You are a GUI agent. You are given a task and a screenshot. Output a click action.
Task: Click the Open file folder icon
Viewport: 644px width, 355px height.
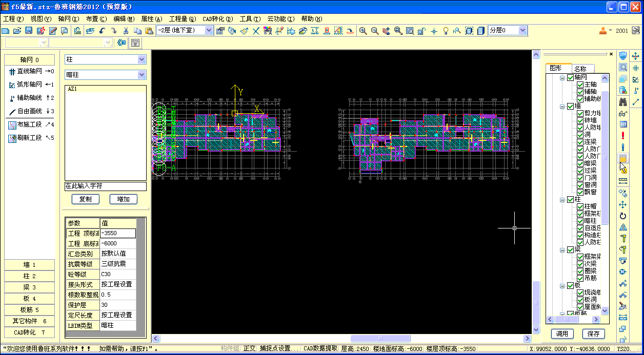tap(17, 31)
